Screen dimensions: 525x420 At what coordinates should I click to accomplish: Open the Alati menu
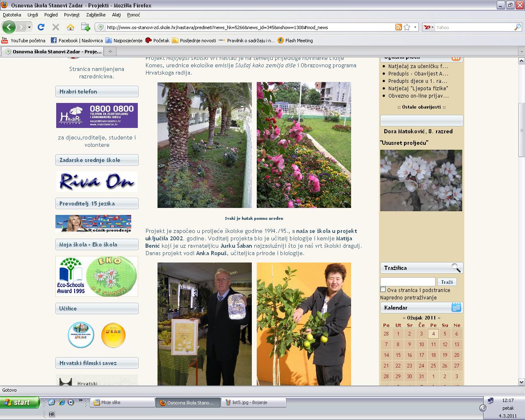(116, 15)
